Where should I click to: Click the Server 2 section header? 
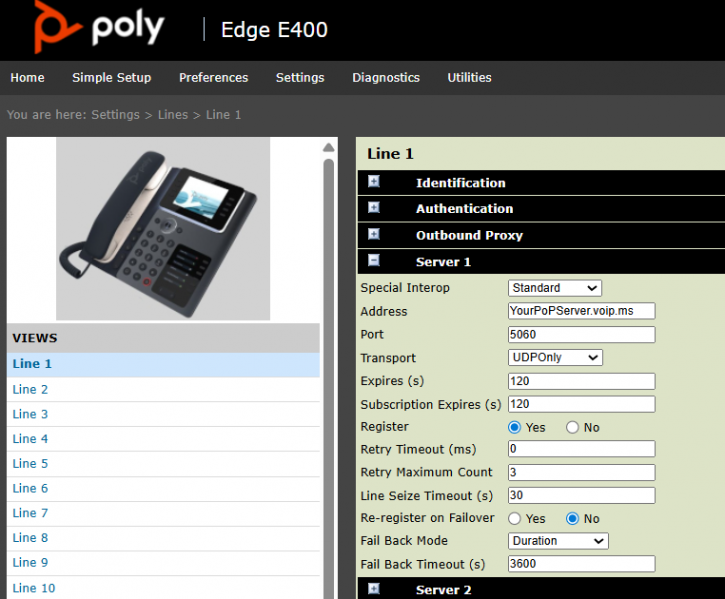541,589
